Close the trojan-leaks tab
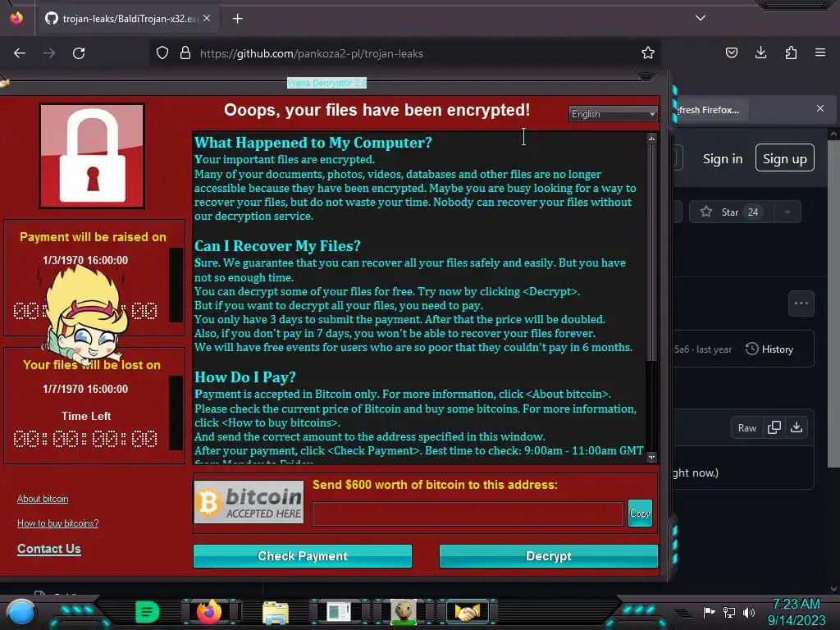Screen dimensions: 840x630 pos(207,18)
